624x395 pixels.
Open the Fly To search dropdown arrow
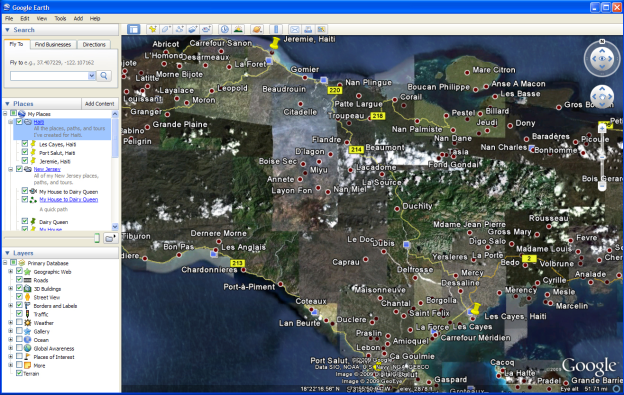tap(92, 76)
